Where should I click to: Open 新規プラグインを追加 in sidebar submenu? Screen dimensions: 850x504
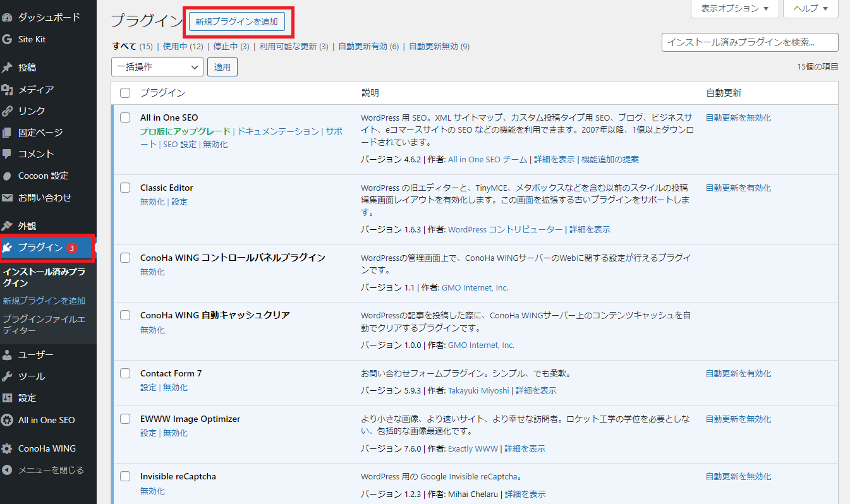pyautogui.click(x=44, y=301)
